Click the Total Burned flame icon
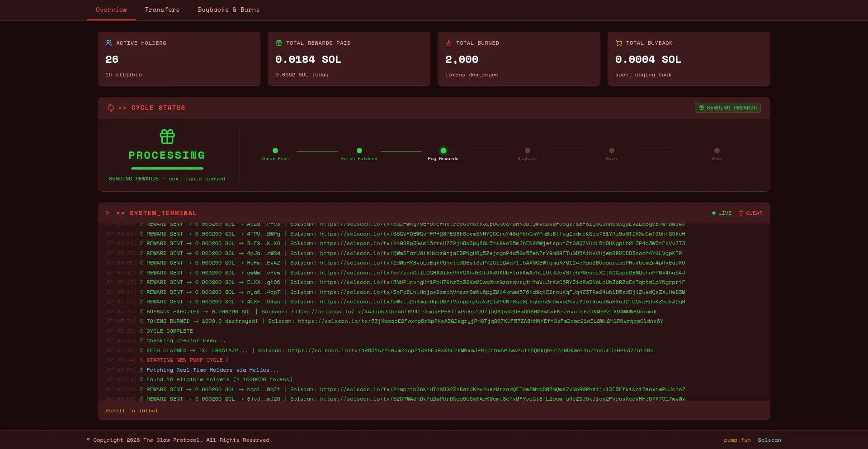 click(449, 43)
